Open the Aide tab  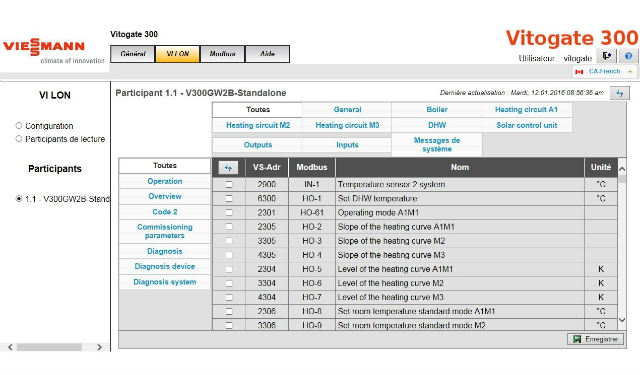(x=267, y=54)
